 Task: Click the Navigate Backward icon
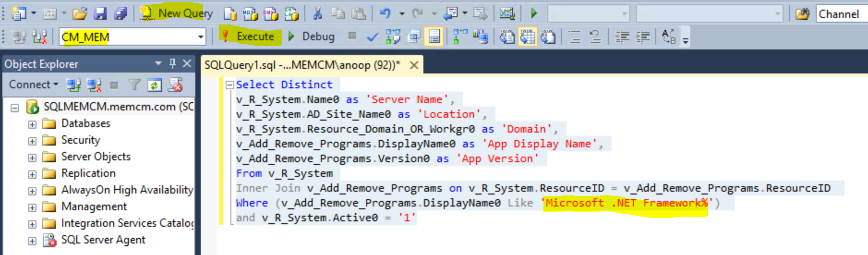click(x=450, y=14)
